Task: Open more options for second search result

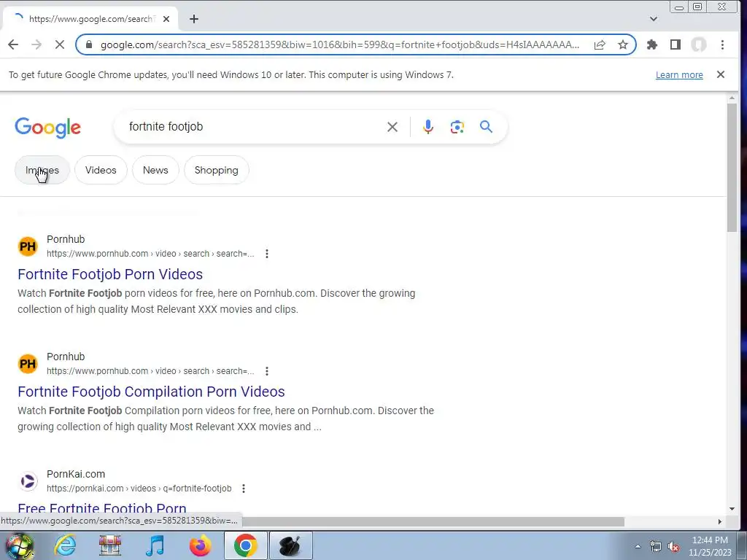Action: coord(267,371)
